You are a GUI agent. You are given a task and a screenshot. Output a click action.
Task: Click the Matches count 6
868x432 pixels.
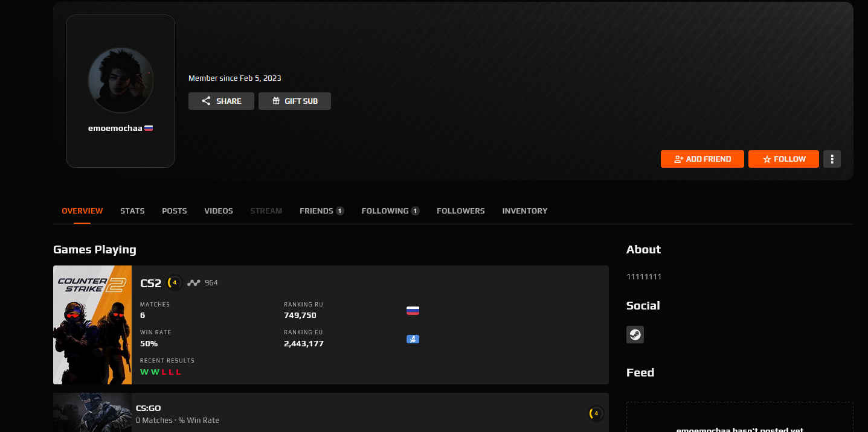tap(143, 315)
